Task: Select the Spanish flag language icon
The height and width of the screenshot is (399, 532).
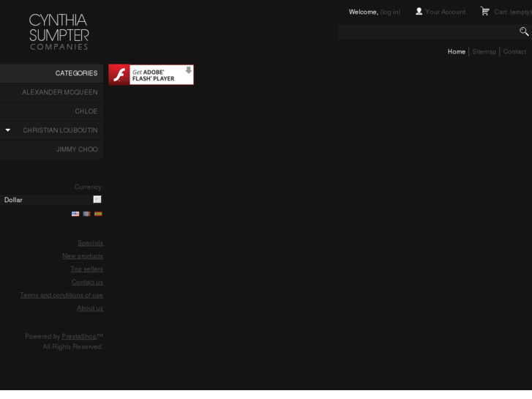Action: tap(98, 214)
